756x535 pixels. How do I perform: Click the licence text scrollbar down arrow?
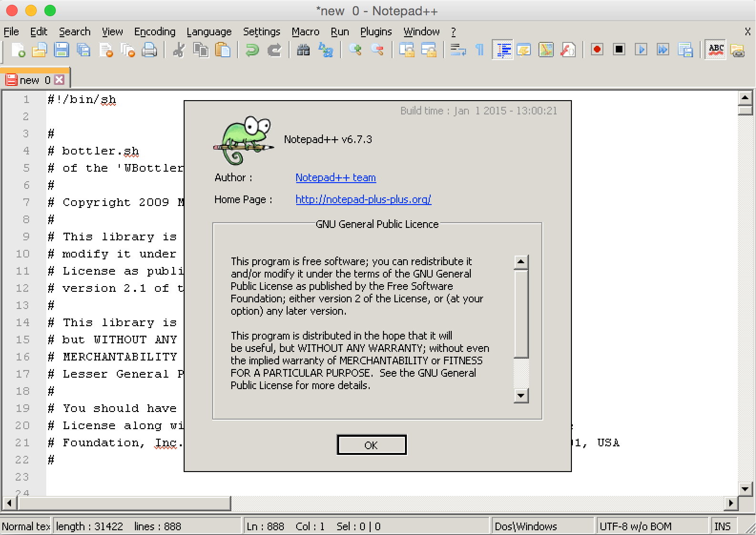(x=521, y=396)
